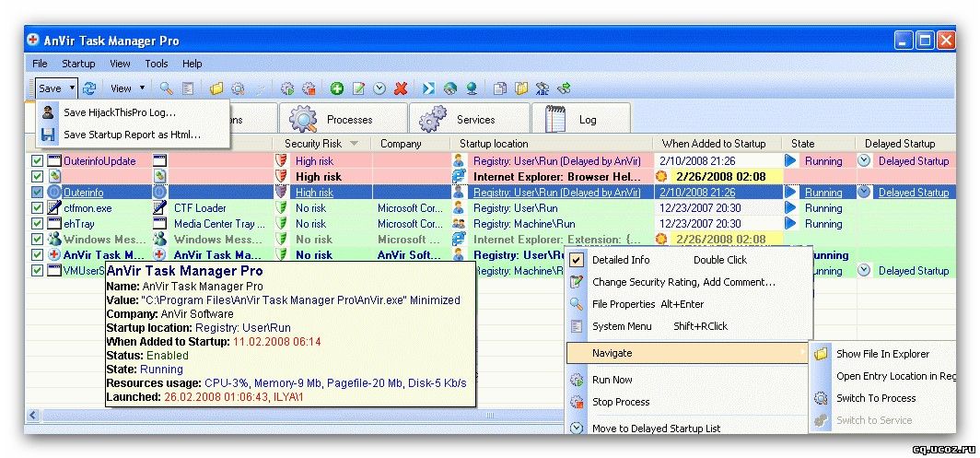Click the pen icon next to ctfmon.exe

click(53, 207)
